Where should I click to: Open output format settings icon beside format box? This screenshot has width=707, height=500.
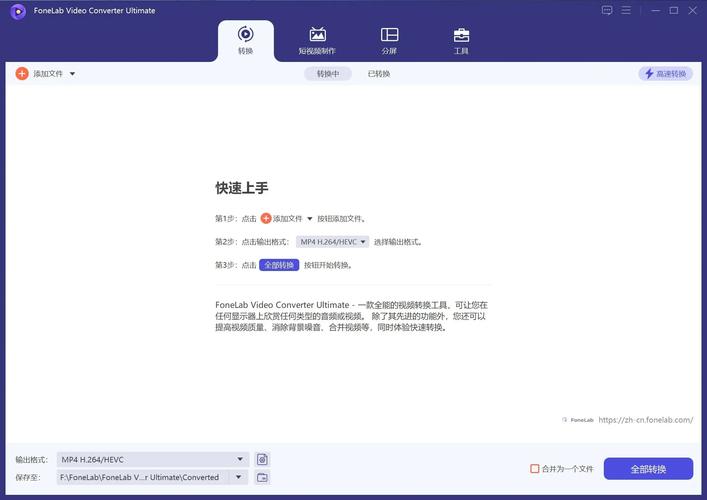(262, 459)
